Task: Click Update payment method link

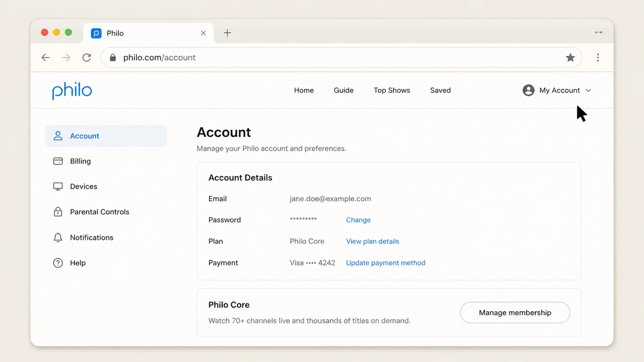Action: tap(386, 263)
